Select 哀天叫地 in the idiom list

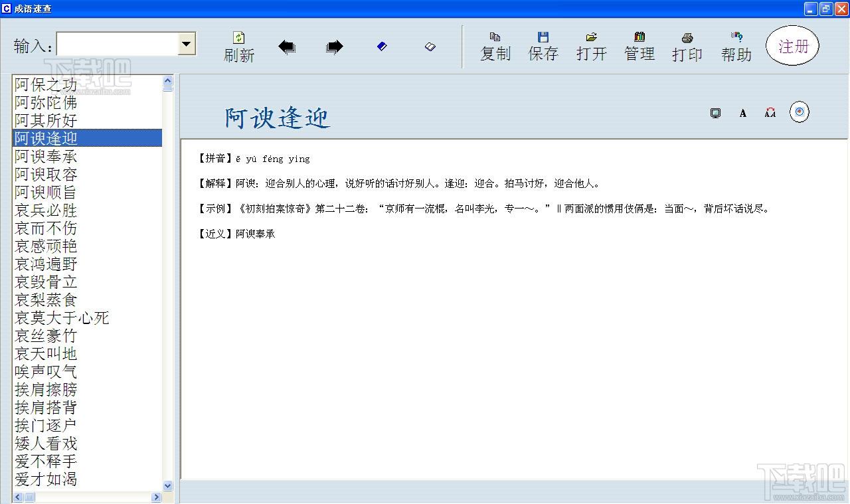point(87,353)
